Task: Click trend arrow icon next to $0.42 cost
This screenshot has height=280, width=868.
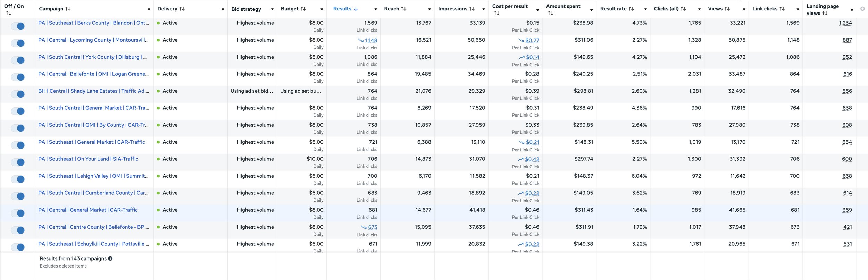Action: click(520, 159)
